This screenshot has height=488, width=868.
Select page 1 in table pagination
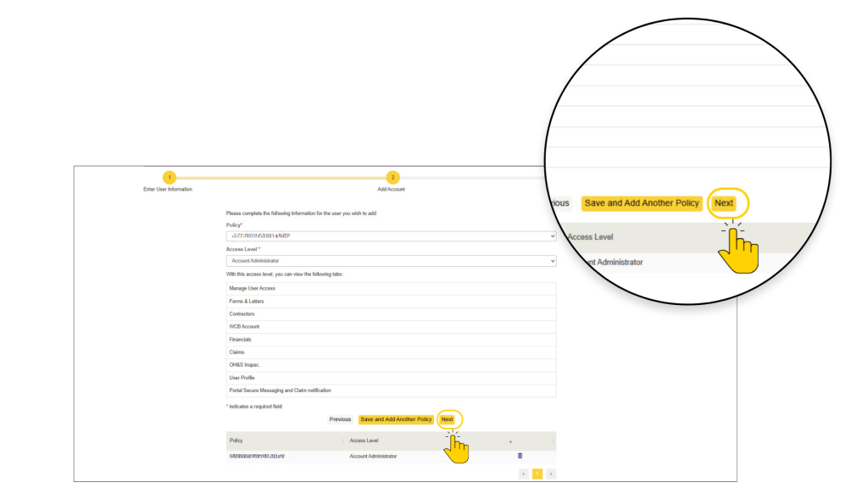pos(537,474)
